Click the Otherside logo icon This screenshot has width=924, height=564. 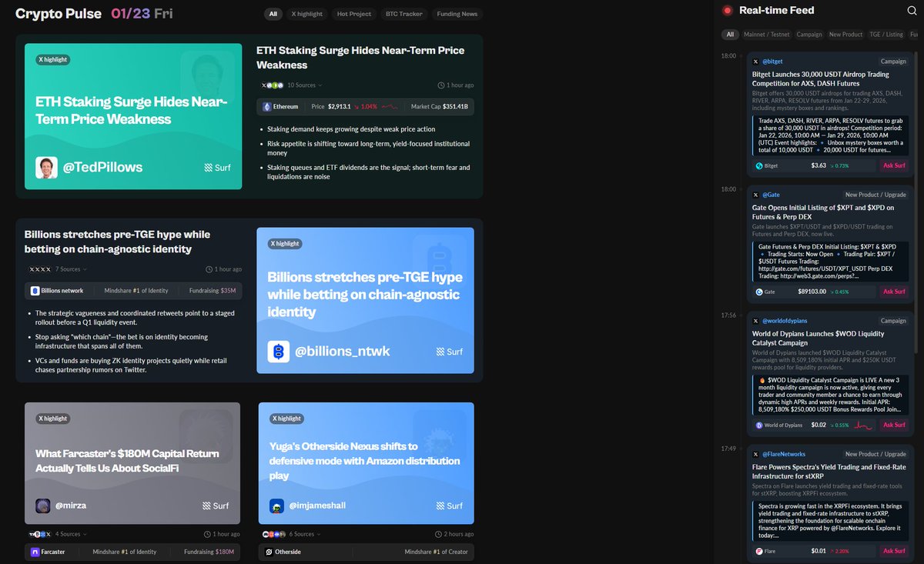click(269, 552)
